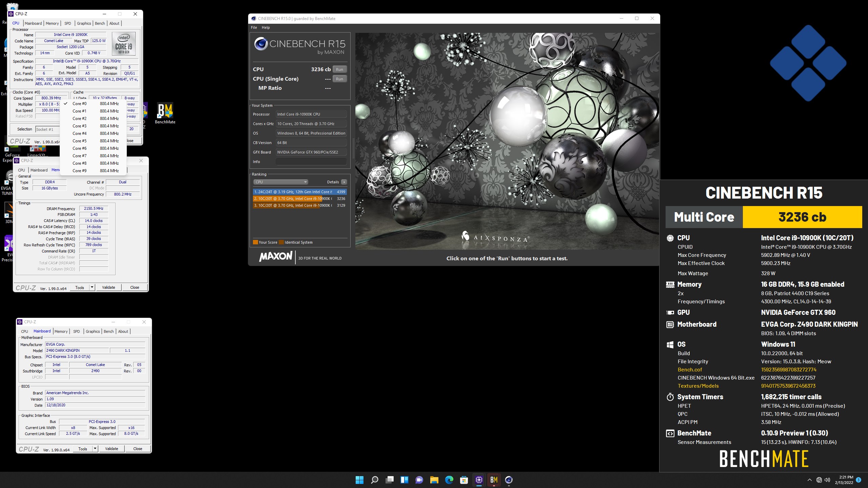
Task: Click CPU-Z icon in the topmost window title
Action: [x=11, y=14]
